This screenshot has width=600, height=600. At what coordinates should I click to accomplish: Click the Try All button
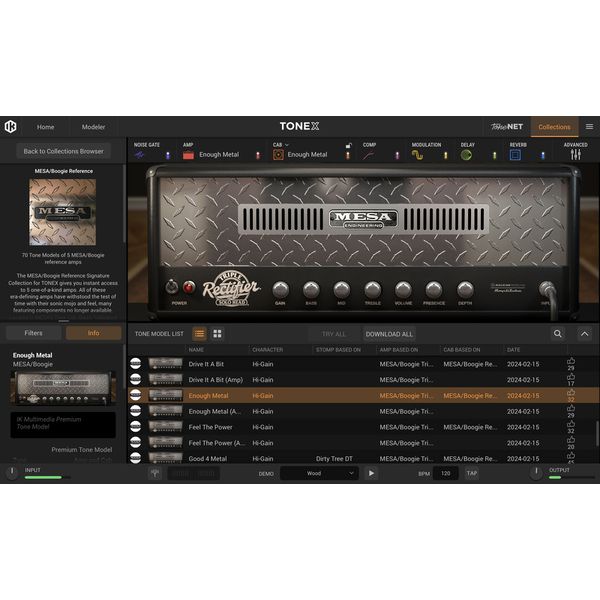[334, 334]
